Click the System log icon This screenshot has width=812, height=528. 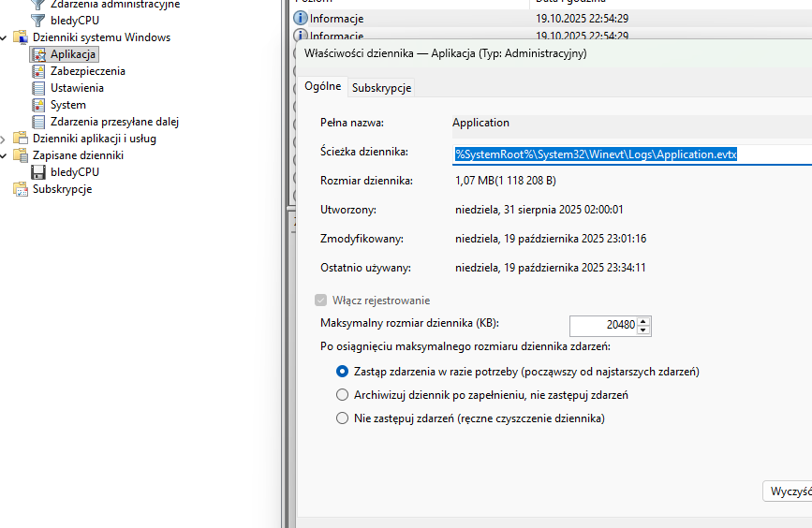[38, 105]
